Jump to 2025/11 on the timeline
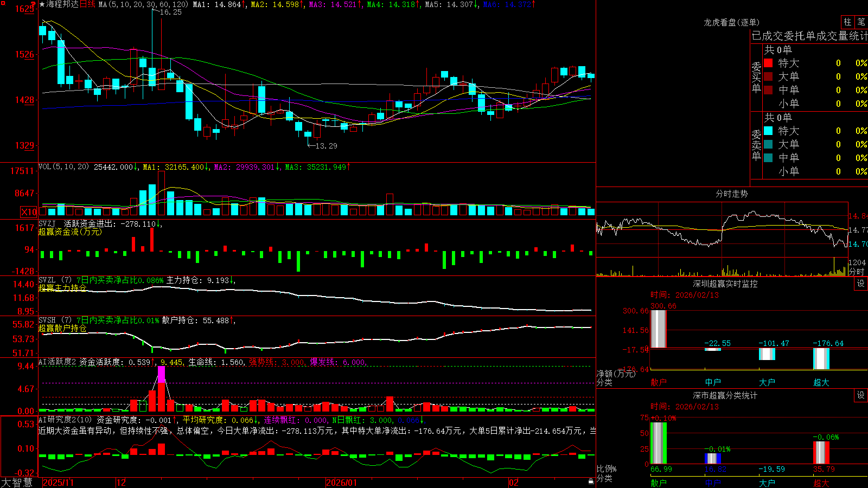Image resolution: width=868 pixels, height=488 pixels. click(x=58, y=483)
